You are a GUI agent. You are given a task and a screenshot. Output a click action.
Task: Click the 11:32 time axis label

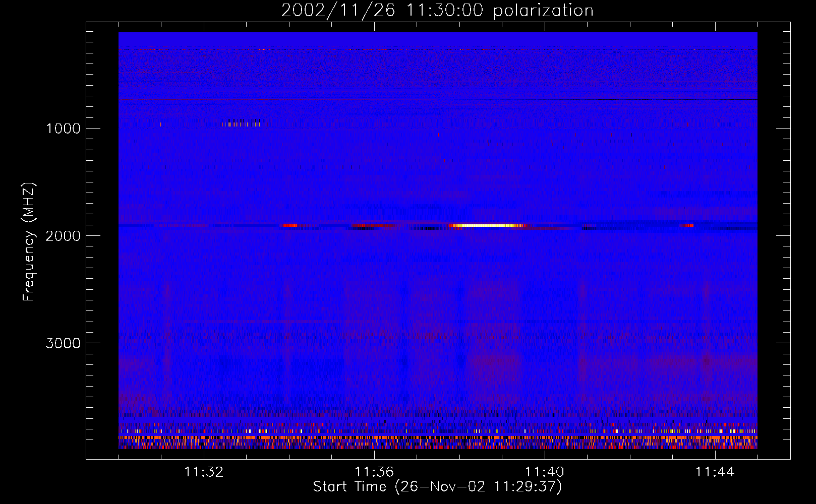204,472
